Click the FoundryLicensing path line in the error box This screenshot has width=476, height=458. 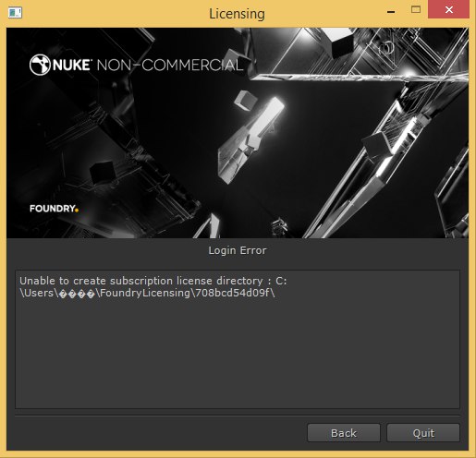pos(147,293)
